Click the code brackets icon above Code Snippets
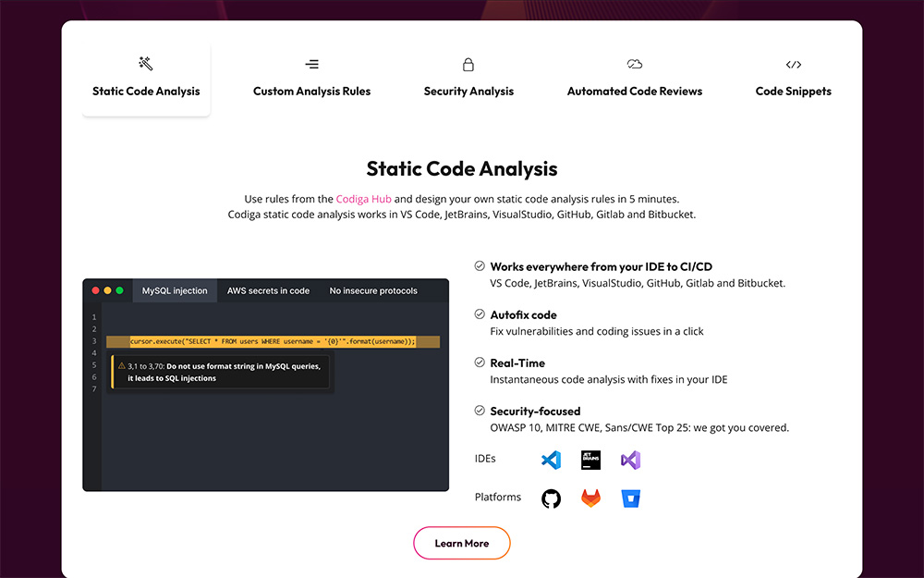The image size is (924, 578). [x=793, y=65]
